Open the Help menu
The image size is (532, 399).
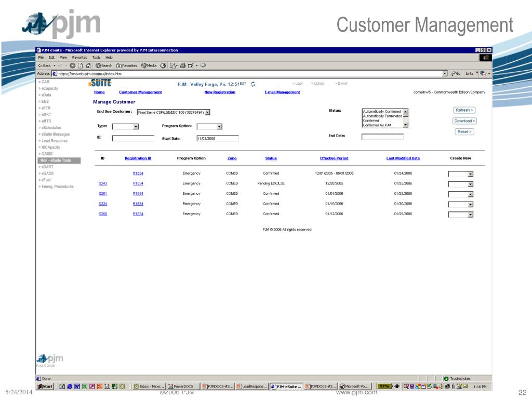pos(109,57)
